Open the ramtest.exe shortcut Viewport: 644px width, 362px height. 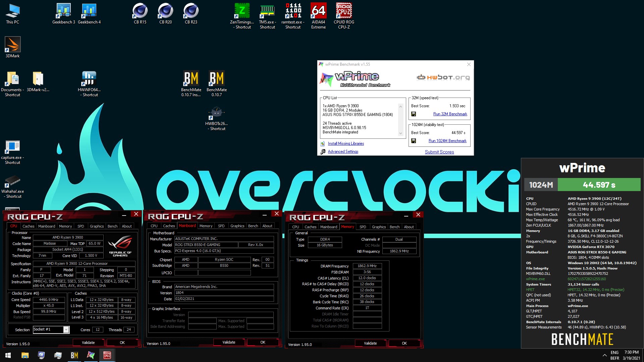[293, 16]
